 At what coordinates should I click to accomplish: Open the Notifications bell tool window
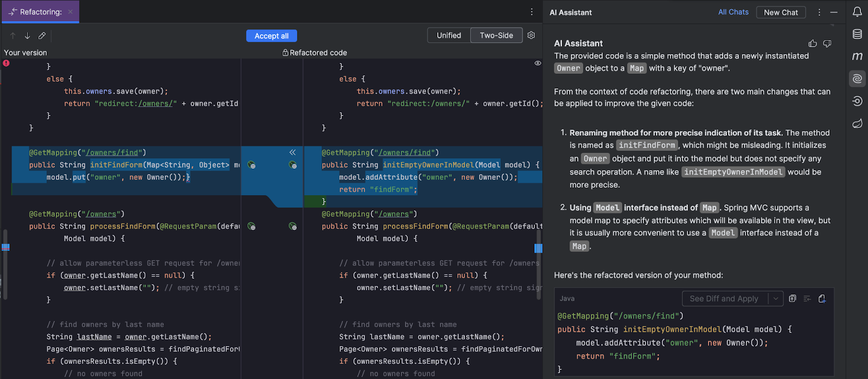tap(857, 11)
